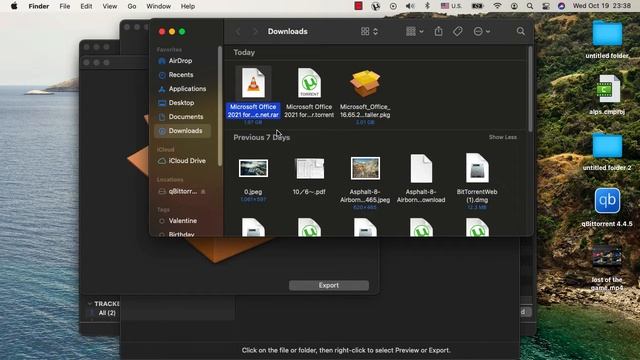Click Show Less in Previous 7 Days
Screen dimensions: 640x360
[503, 137]
